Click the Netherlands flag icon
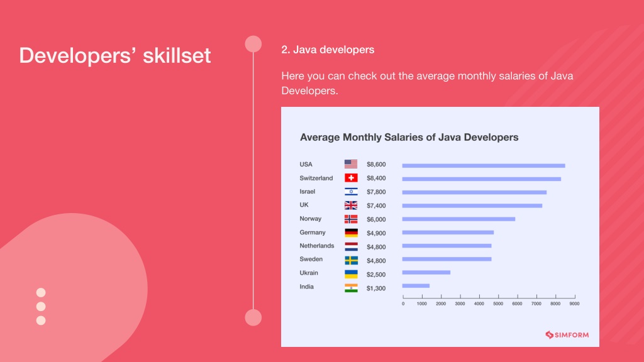Screen dimensions: 644x362 coord(351,246)
